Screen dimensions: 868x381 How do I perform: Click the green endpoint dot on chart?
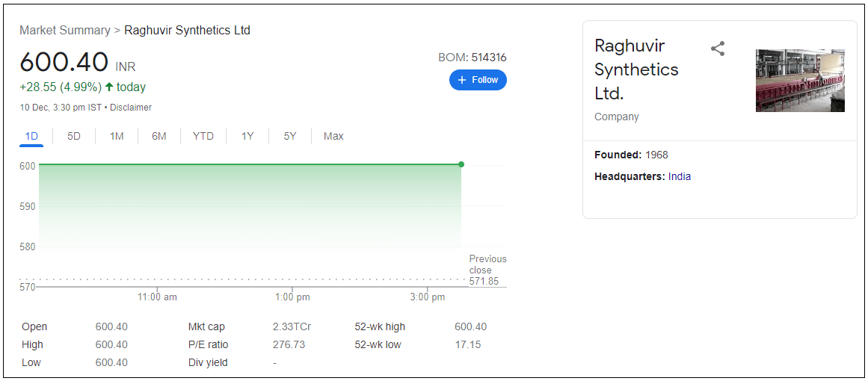click(x=461, y=164)
